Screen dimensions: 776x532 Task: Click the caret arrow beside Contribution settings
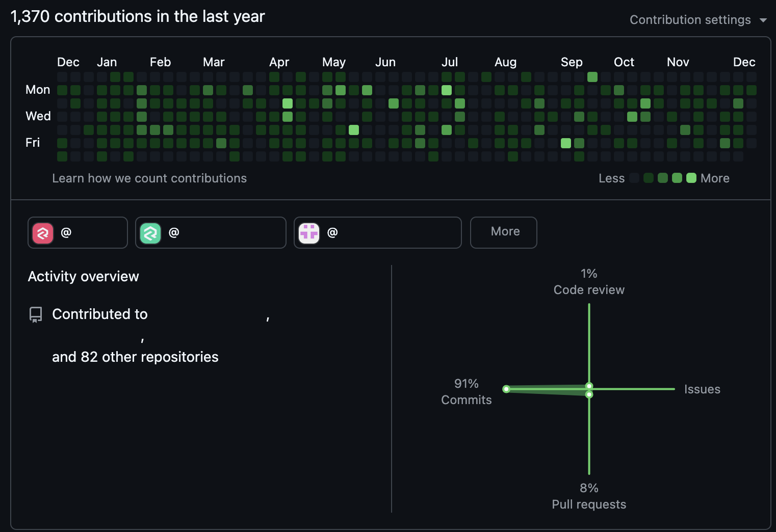pyautogui.click(x=763, y=20)
